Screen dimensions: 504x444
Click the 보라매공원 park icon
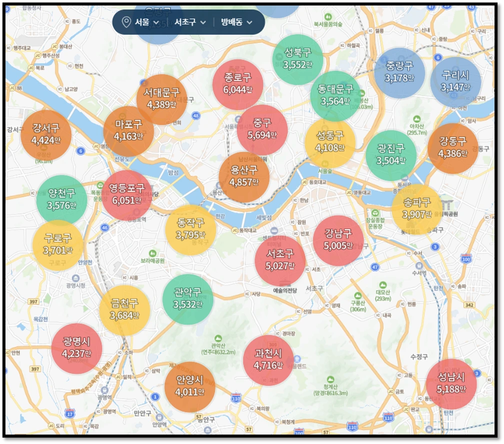152,253
